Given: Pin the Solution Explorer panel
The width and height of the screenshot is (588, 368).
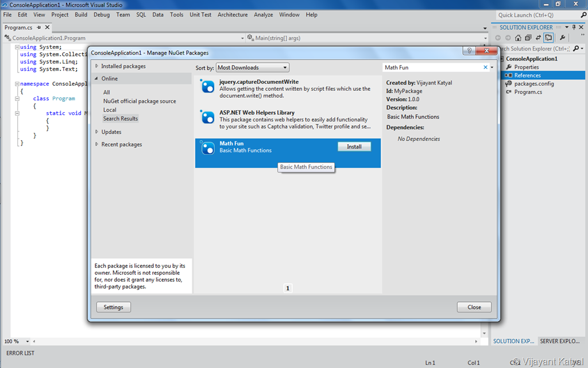Looking at the screenshot, I should [574, 27].
